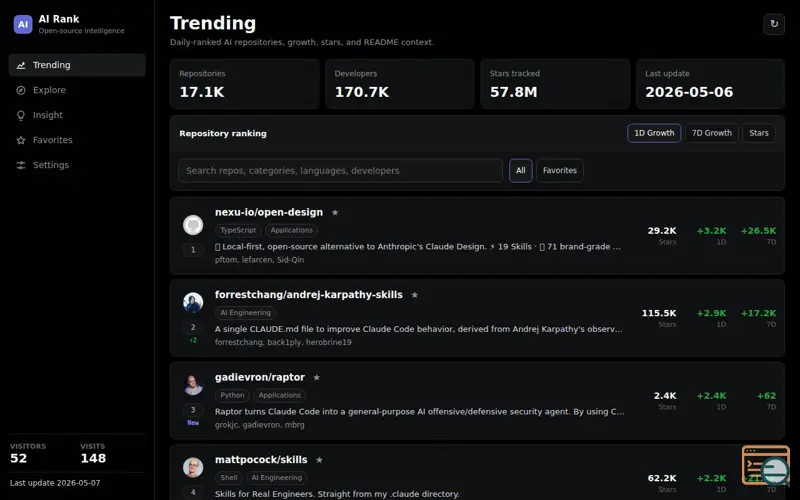Viewport: 800px width, 500px height.
Task: Click the Explore compass icon
Action: [21, 90]
